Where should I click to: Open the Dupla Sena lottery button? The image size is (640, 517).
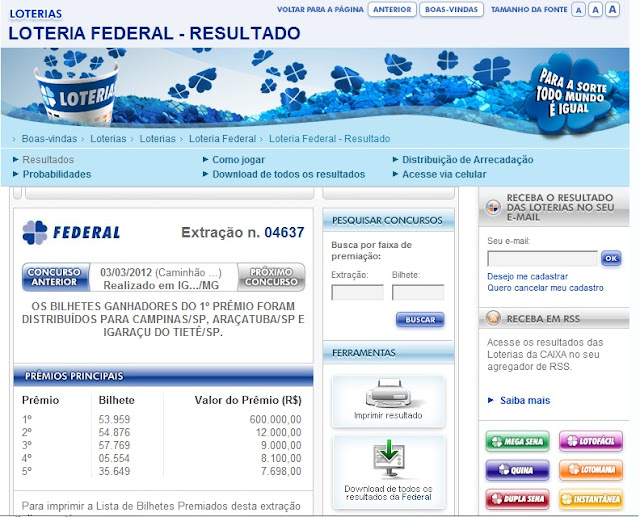518,499
